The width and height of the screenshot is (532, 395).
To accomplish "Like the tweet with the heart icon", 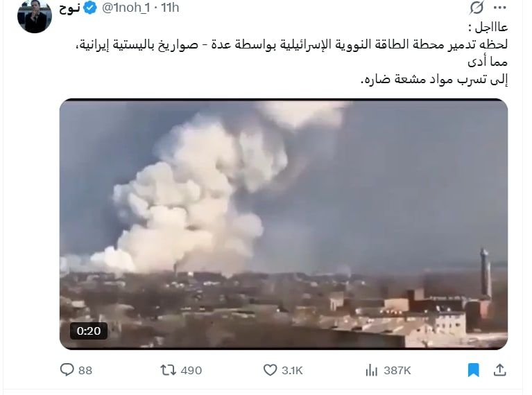I will click(270, 370).
